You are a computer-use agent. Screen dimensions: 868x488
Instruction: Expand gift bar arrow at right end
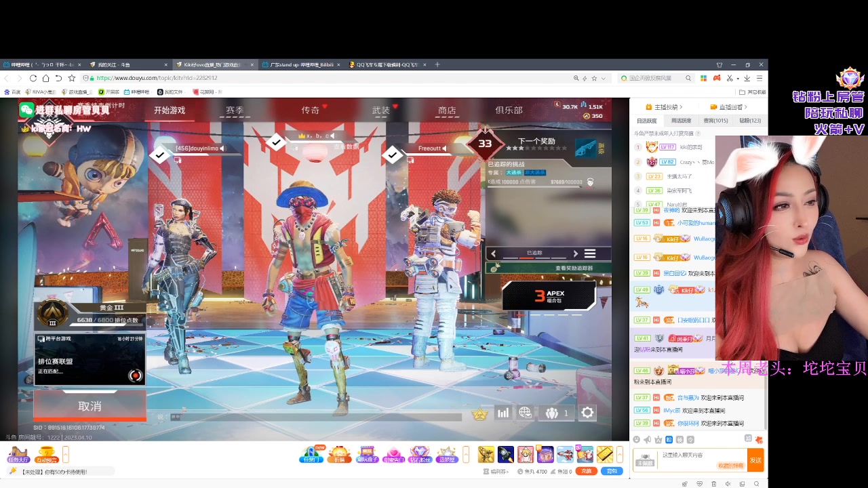620,454
